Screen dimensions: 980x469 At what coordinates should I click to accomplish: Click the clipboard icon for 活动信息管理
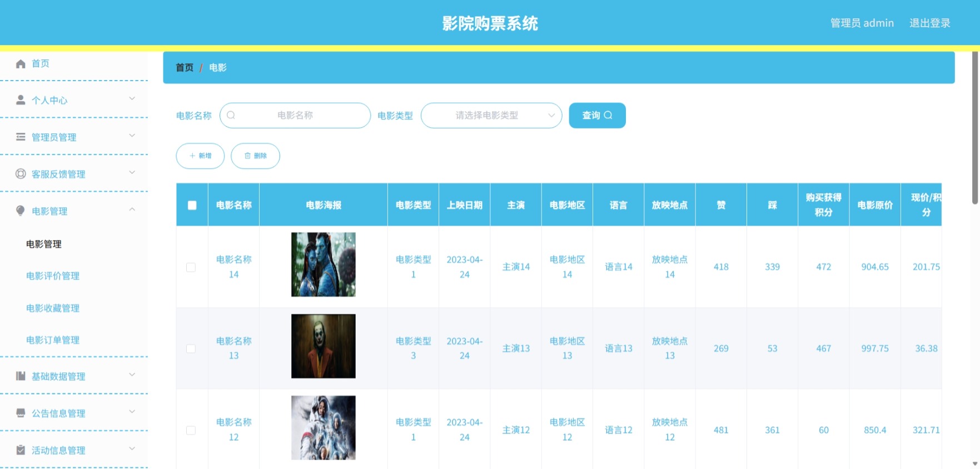tap(21, 450)
